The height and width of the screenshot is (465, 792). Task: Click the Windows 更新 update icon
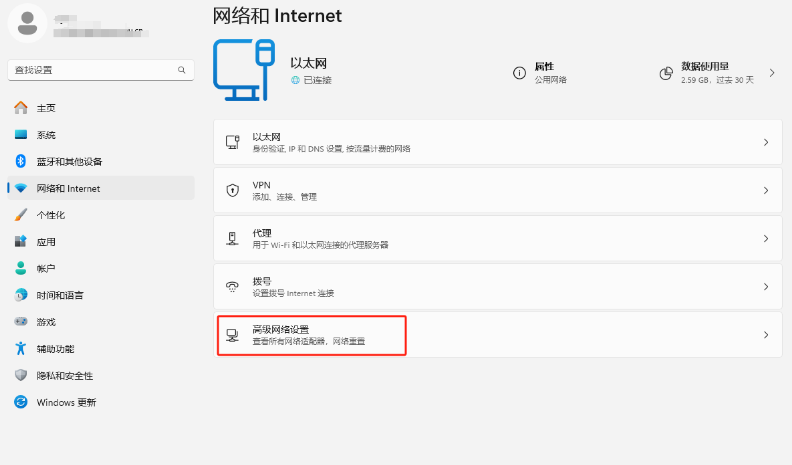pyautogui.click(x=20, y=402)
